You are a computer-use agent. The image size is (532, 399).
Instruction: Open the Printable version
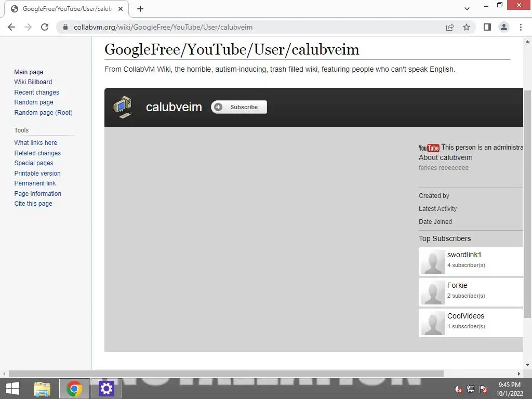tap(37, 174)
